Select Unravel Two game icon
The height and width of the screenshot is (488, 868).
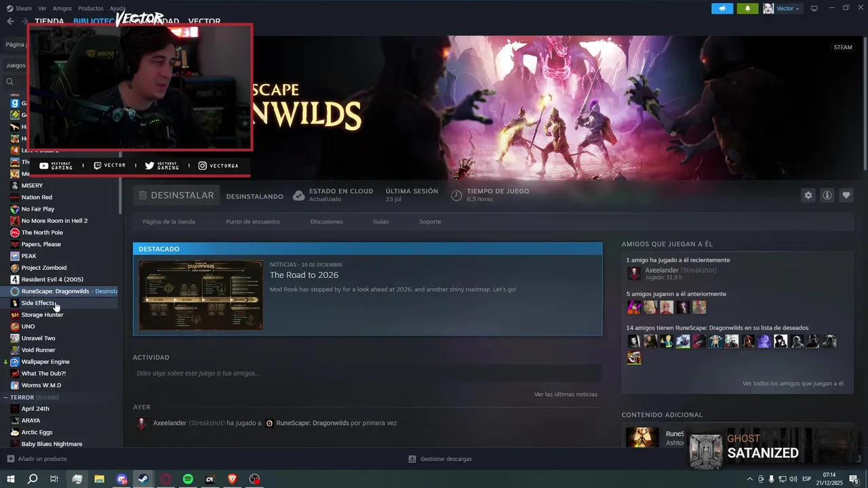(15, 338)
